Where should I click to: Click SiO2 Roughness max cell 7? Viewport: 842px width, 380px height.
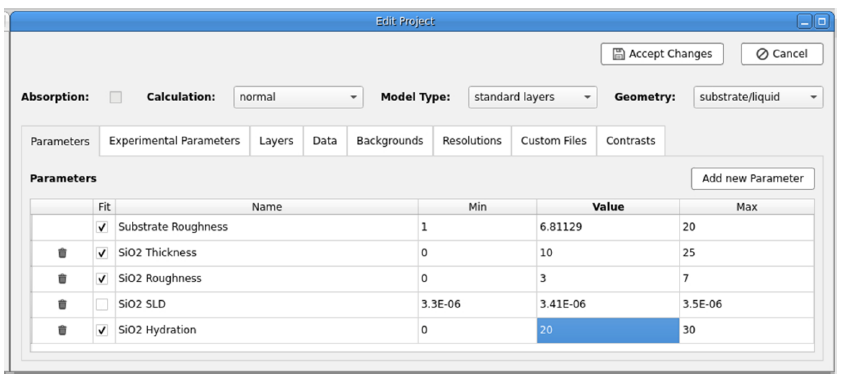[x=747, y=279]
